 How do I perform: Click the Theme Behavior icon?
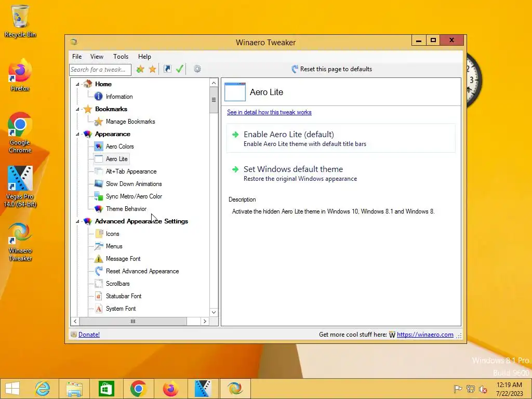[98, 209]
